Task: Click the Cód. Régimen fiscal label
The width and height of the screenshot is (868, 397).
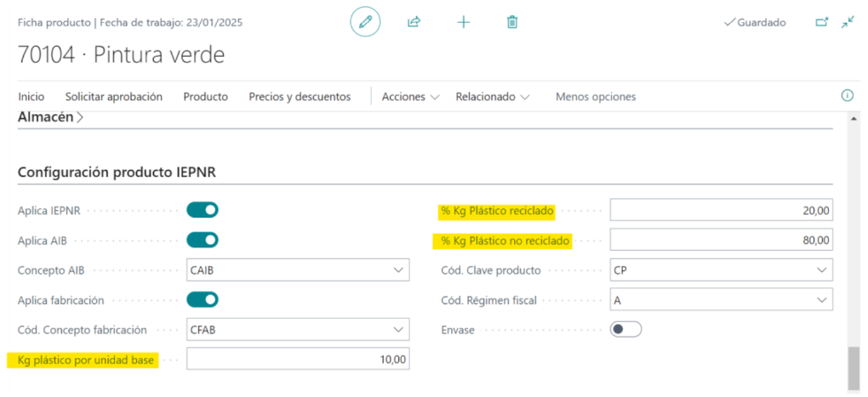Action: (x=488, y=300)
